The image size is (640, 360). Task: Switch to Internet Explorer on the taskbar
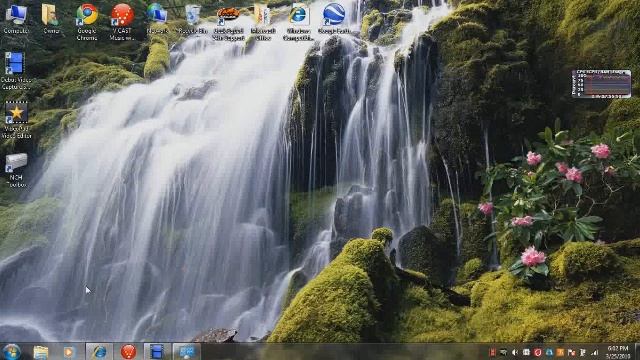point(99,352)
